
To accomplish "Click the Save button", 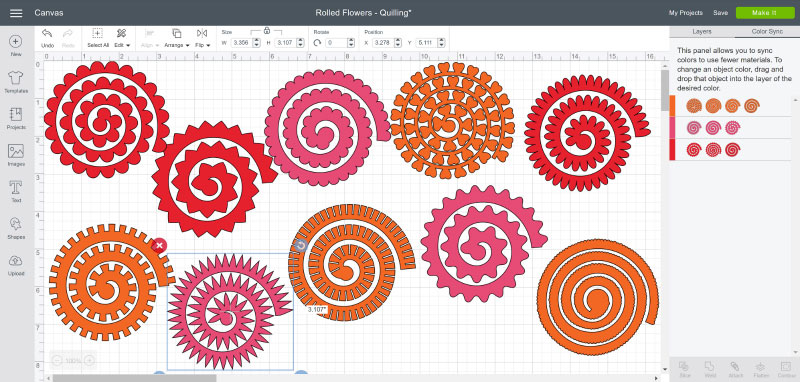I will 720,13.
